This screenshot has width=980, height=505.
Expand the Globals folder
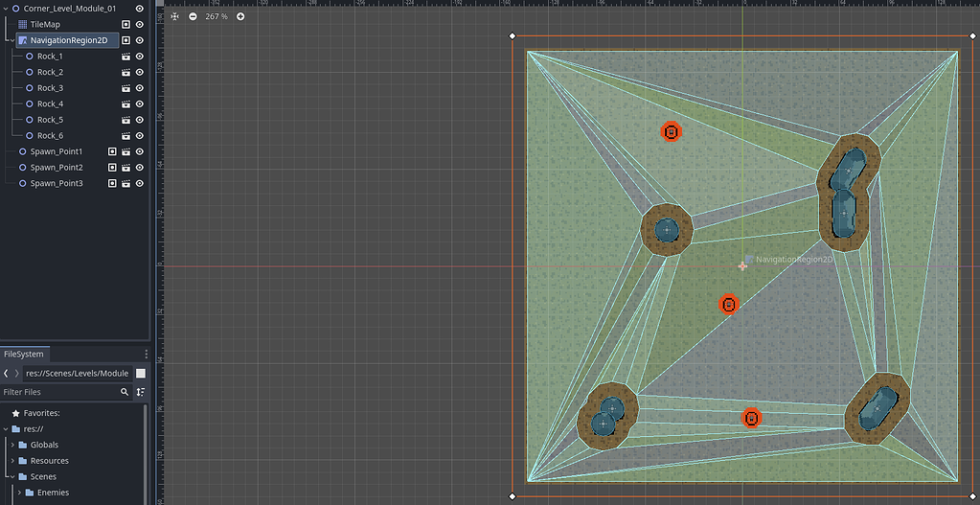pyautogui.click(x=12, y=445)
